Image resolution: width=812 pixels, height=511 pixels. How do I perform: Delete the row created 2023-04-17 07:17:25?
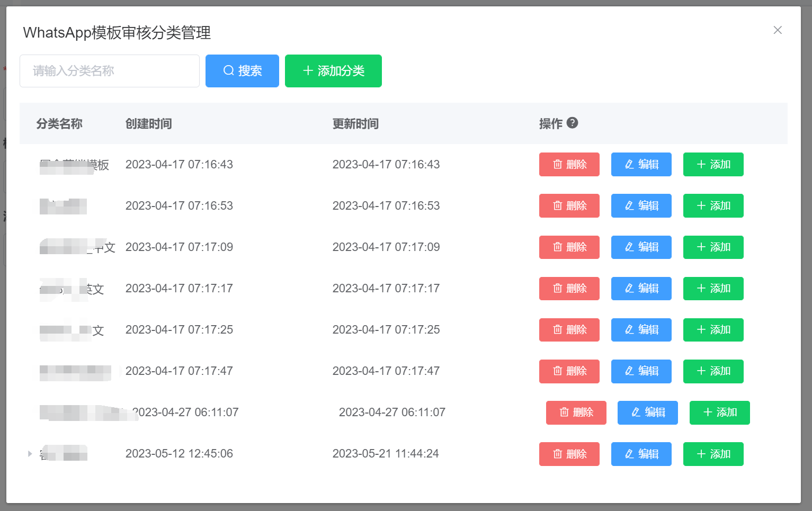tap(569, 330)
